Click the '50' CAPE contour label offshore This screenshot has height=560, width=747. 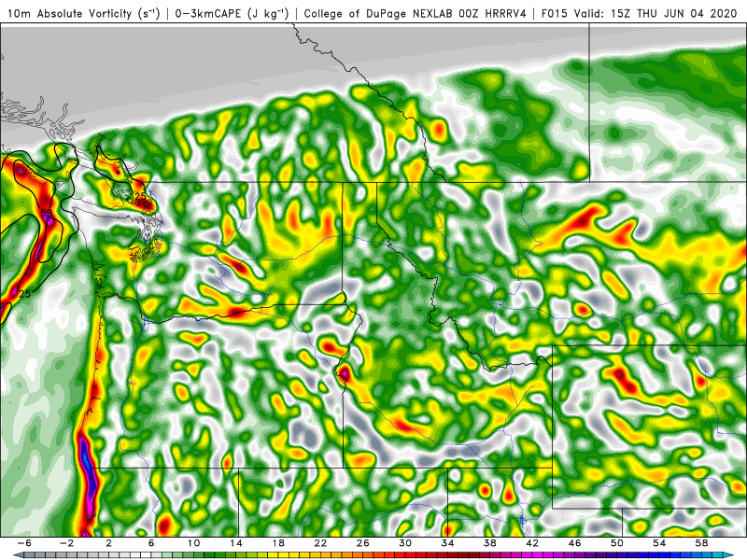pyautogui.click(x=46, y=213)
